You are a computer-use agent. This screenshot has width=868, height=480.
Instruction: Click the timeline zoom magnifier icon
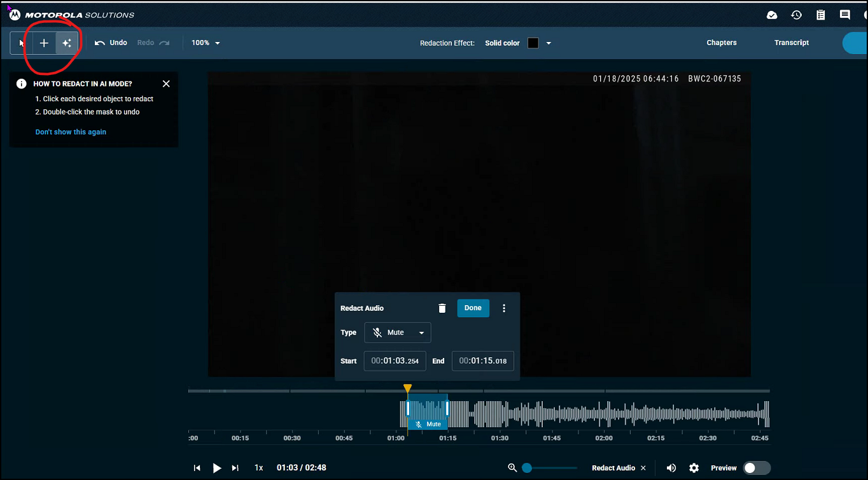[512, 468]
